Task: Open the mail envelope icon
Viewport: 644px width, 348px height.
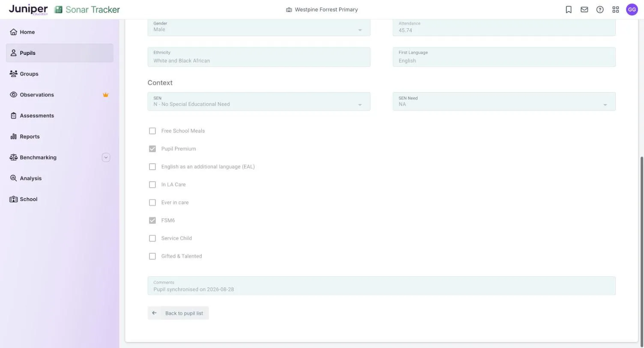Action: pos(584,9)
